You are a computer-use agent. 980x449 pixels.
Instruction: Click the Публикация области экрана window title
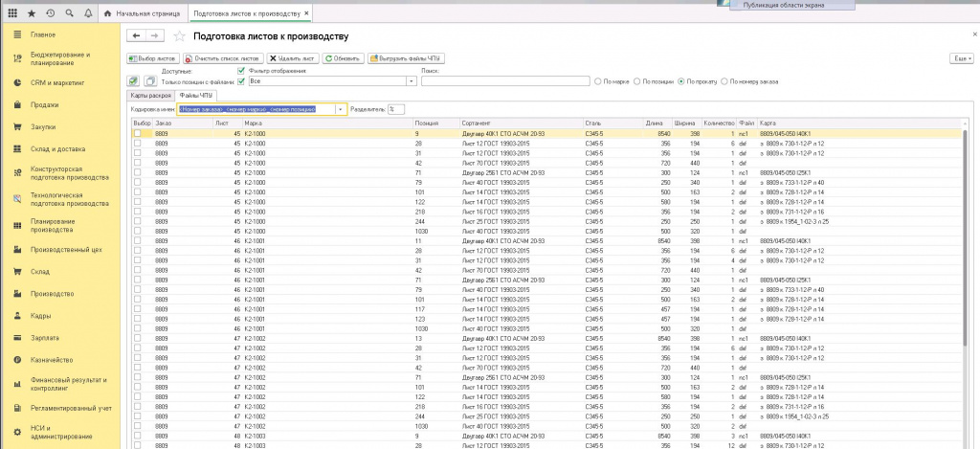point(784,5)
